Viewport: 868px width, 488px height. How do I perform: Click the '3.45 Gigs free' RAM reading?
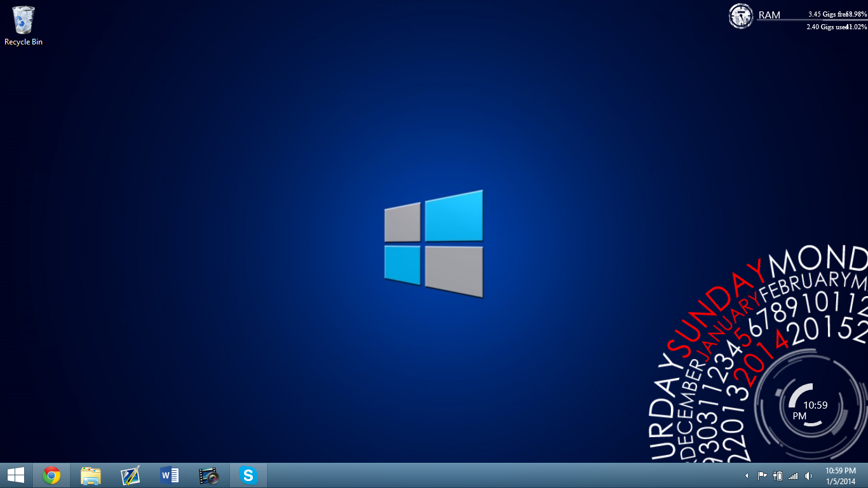(x=828, y=14)
